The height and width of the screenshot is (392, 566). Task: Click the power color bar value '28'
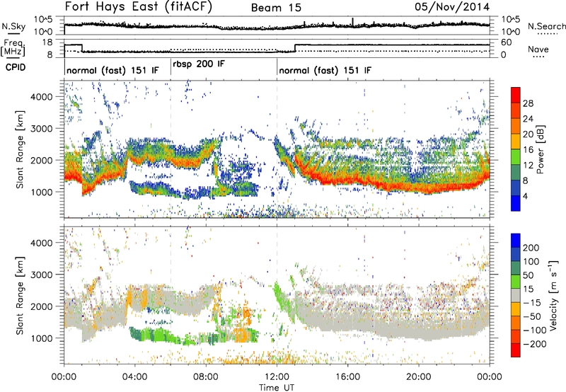coord(528,103)
